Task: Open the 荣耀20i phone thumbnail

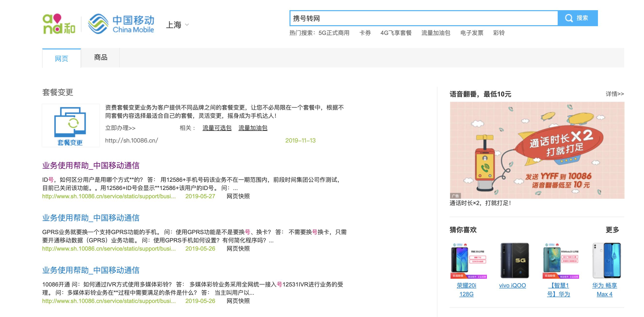Action: [468, 261]
